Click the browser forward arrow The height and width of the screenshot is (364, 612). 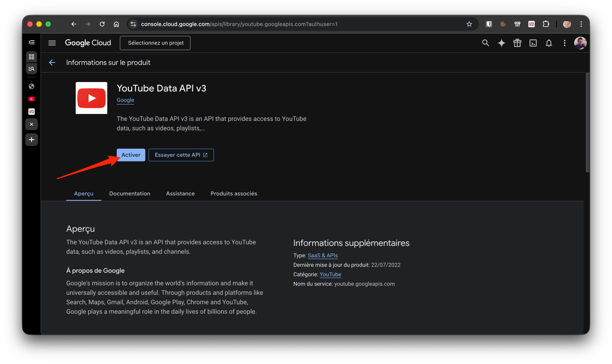88,24
